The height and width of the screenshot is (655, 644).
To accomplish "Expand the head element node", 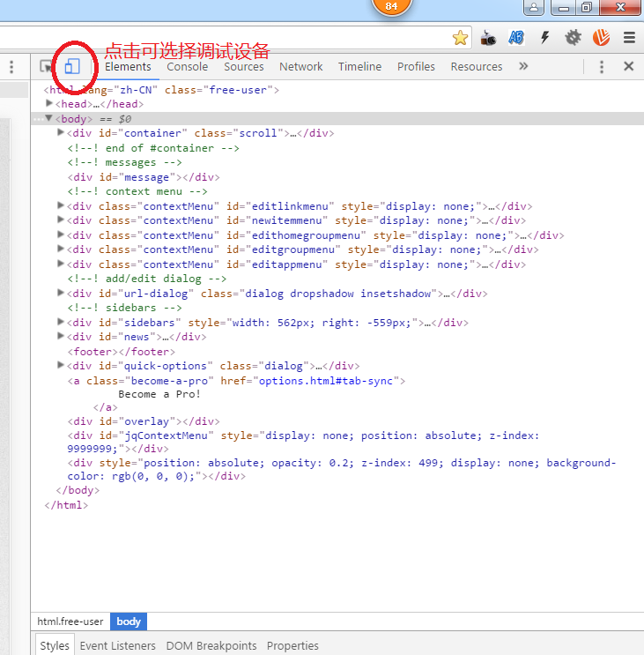I will click(x=49, y=104).
